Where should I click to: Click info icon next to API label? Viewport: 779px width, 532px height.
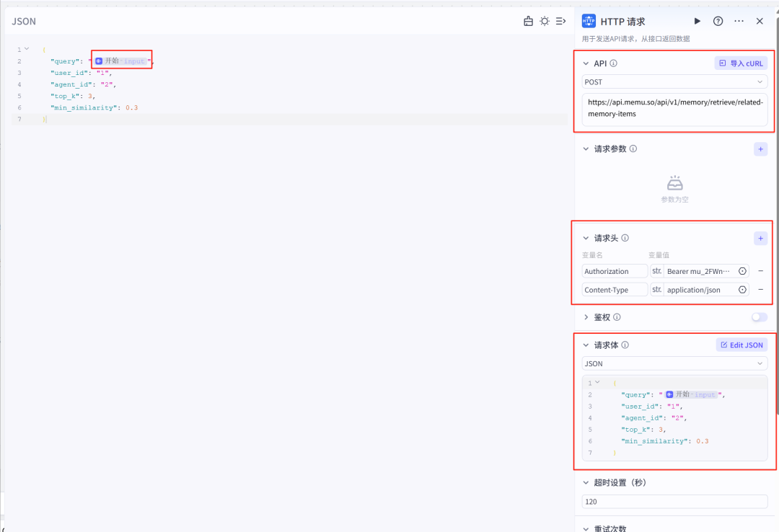coord(614,63)
